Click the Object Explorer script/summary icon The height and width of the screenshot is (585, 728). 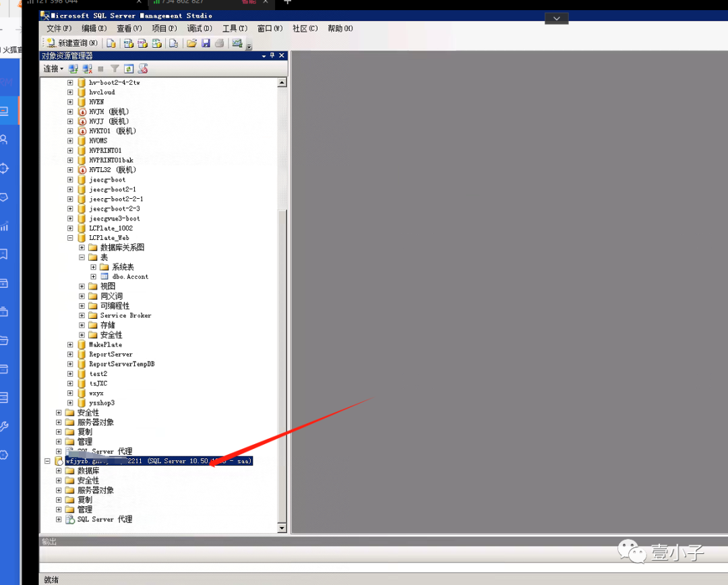point(143,69)
